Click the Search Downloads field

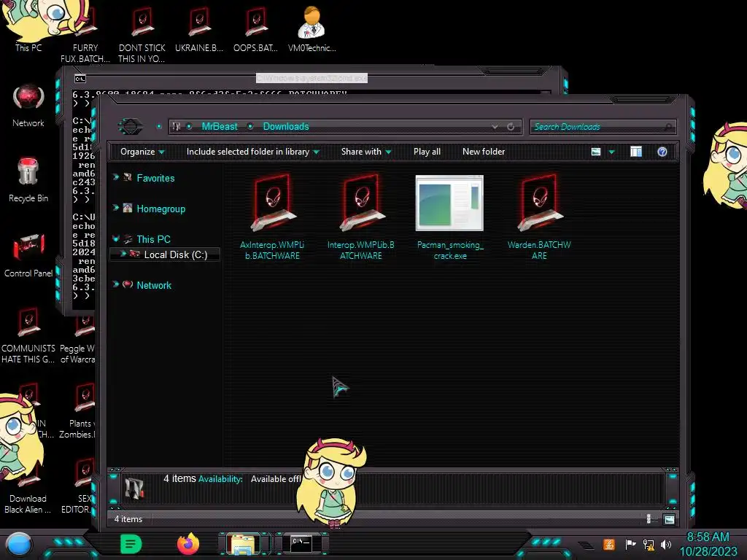(602, 127)
